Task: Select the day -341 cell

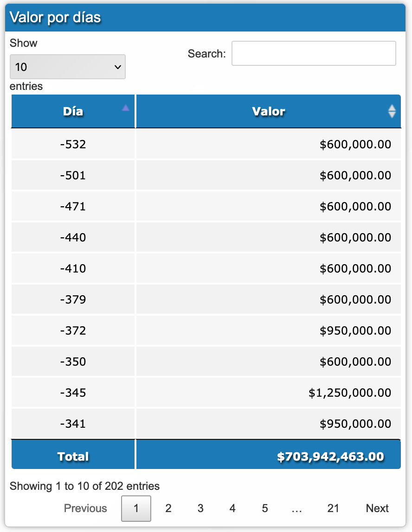Action: pos(73,424)
